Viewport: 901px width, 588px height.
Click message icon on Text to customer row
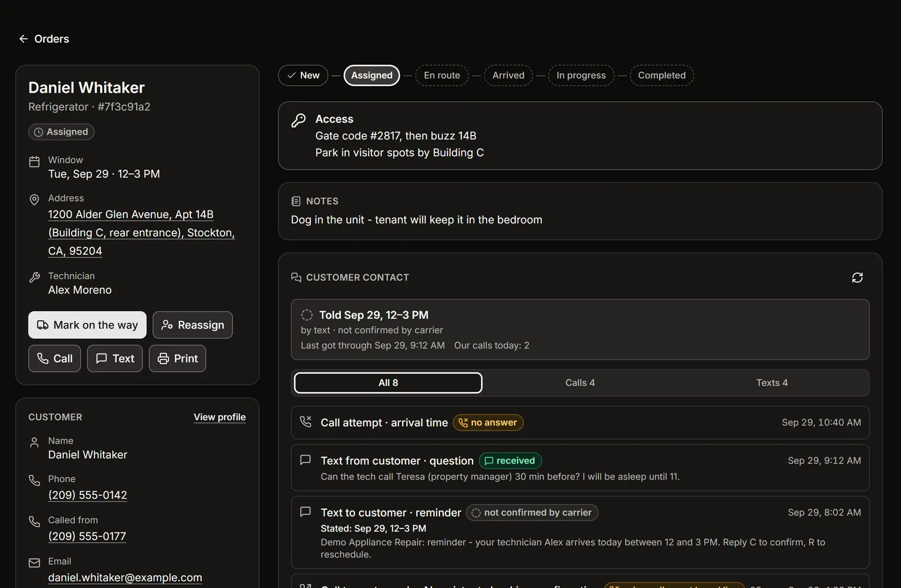point(306,511)
